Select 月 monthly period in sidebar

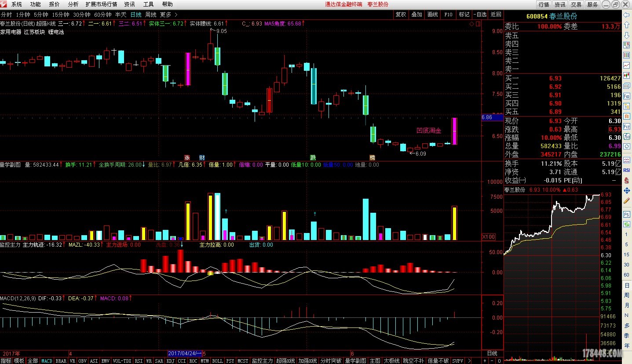point(626,305)
